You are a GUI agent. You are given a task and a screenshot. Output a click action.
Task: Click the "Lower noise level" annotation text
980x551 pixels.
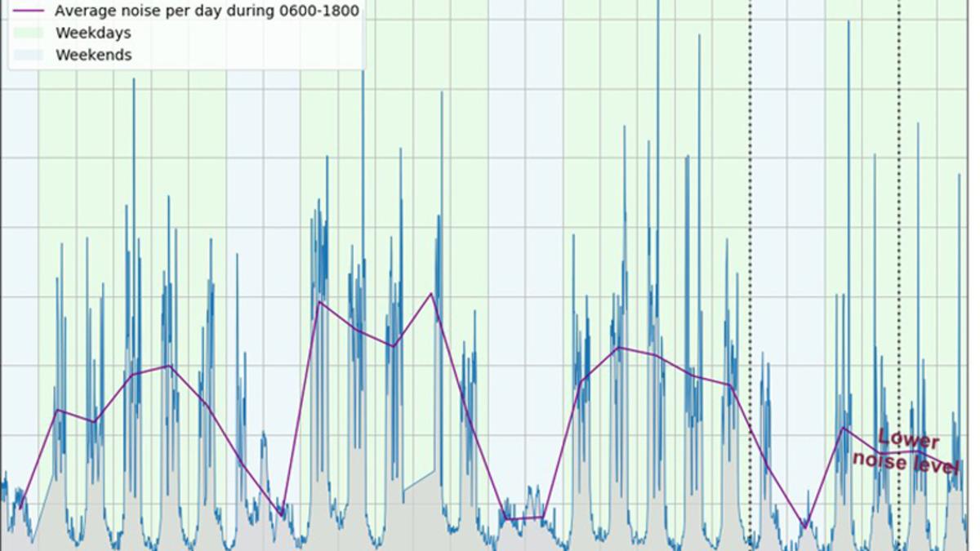pos(906,451)
